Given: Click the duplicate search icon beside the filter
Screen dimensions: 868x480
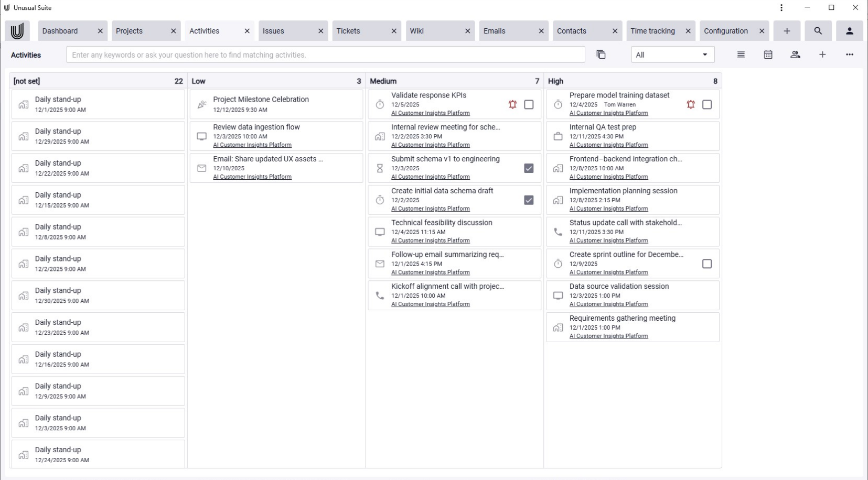Looking at the screenshot, I should pos(601,54).
